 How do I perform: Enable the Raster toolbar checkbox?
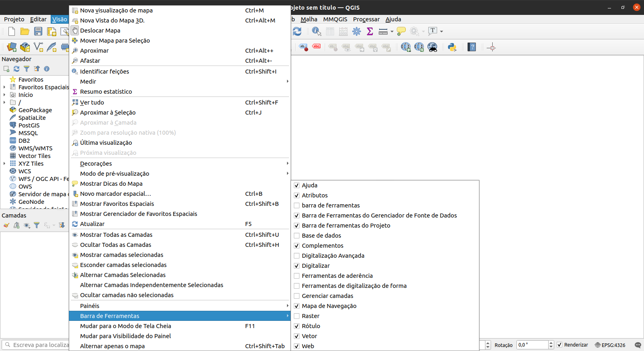pos(297,316)
